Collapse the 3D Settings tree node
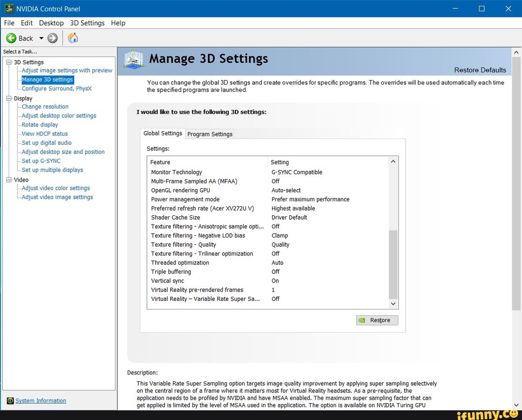The image size is (522, 420). click(x=9, y=62)
